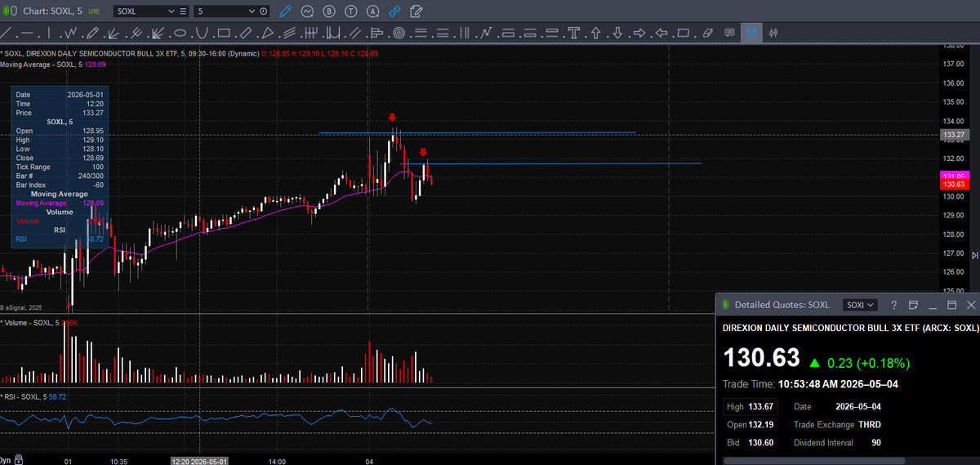Screen dimensions: 980x465
Task: Click the 133.27 cursor price axis label
Action: tap(955, 134)
